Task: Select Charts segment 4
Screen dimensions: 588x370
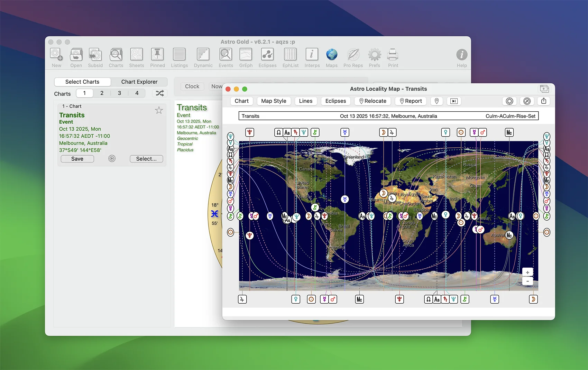Action: point(137,93)
